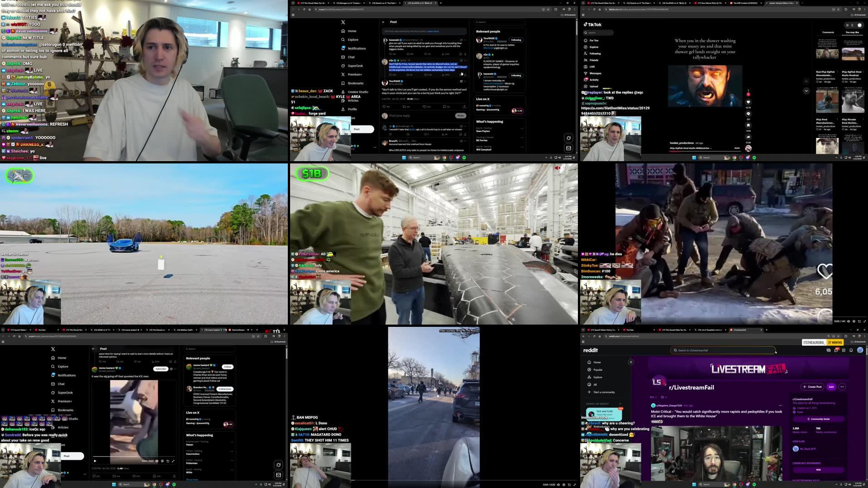Collapse the Games on Reddit section
Image resolution: width=868 pixels, height=488 pixels.
coord(620,404)
